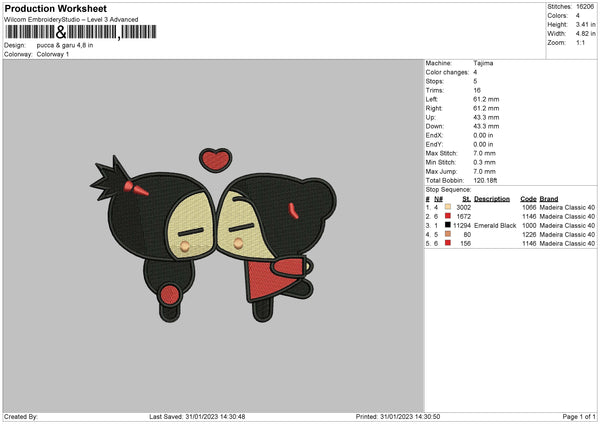Click the 'Stop Sequence:' heading
Screen dimensions: 600x424
click(448, 189)
